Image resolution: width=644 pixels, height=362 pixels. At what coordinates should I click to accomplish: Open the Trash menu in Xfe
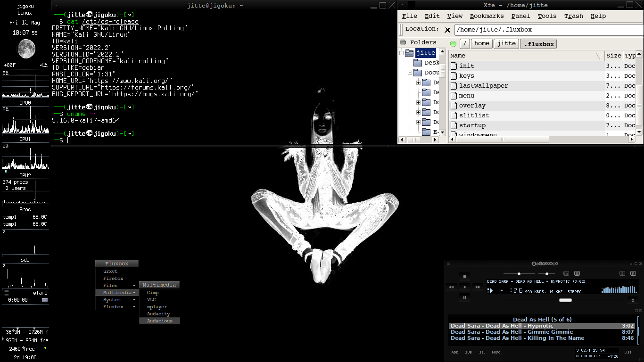point(574,16)
